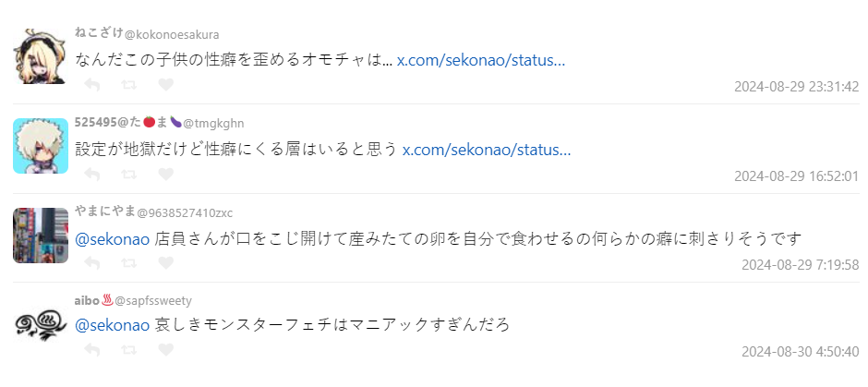Click the 2024-08-29 23:31:42 timestamp
The image size is (868, 387).
(796, 87)
